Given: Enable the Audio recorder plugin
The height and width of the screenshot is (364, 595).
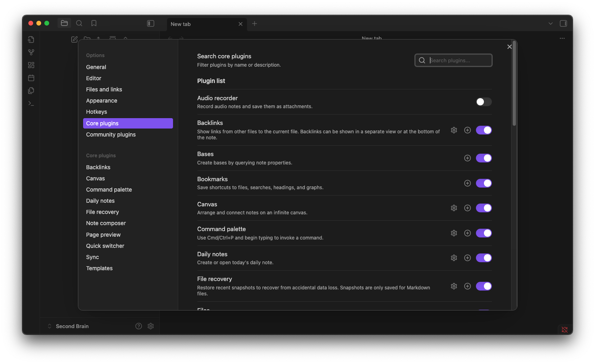Looking at the screenshot, I should click(x=484, y=102).
